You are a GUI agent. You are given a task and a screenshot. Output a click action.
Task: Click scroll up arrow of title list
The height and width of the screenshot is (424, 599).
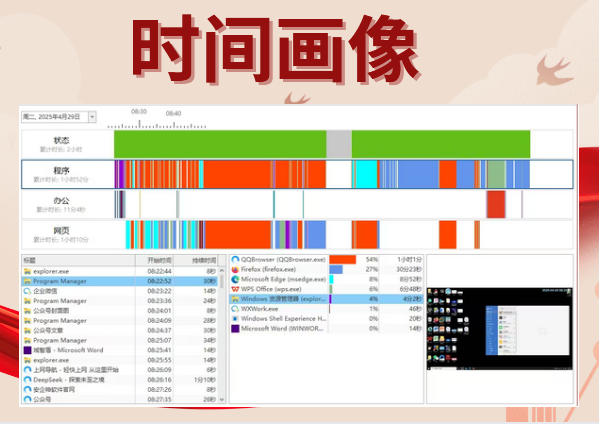[x=222, y=270]
